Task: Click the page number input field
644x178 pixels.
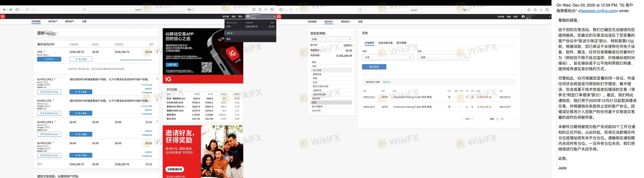Action: (497, 119)
